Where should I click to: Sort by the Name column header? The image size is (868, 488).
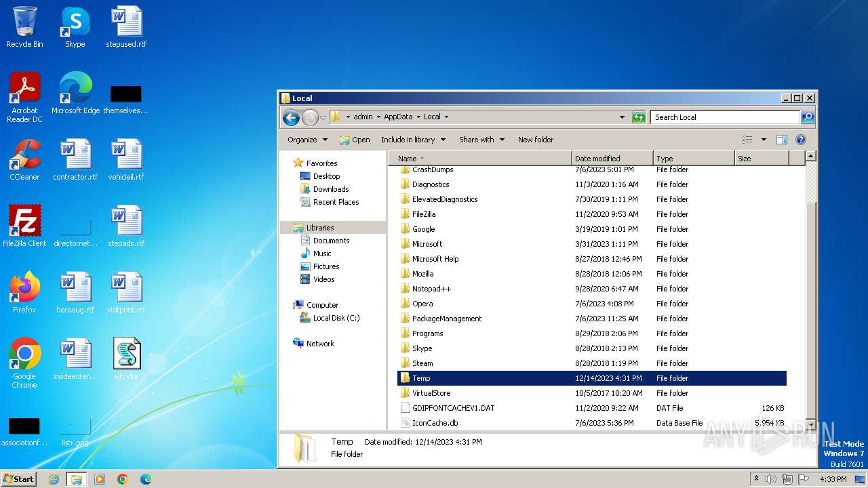(480, 159)
